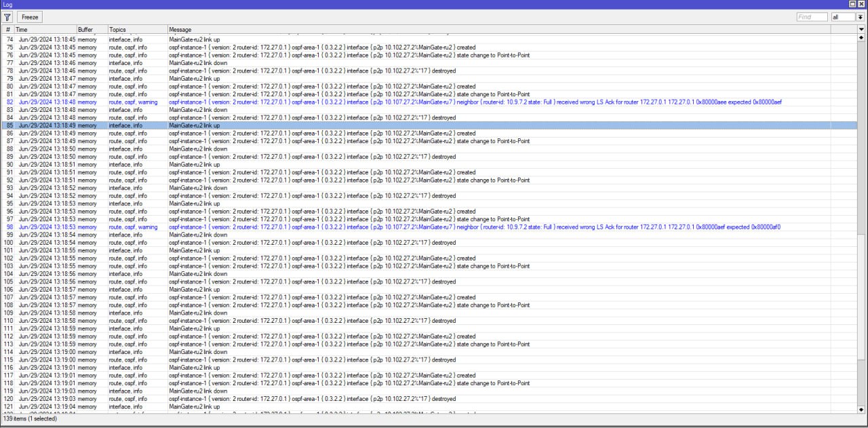
Task: Open the dropdown arrow beside 'all'
Action: [x=861, y=17]
